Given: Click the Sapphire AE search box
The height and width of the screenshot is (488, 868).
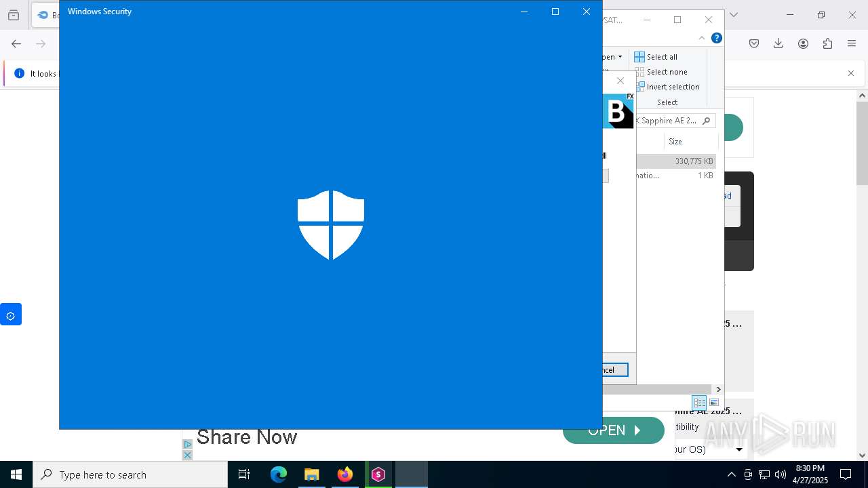Looking at the screenshot, I should [x=675, y=121].
